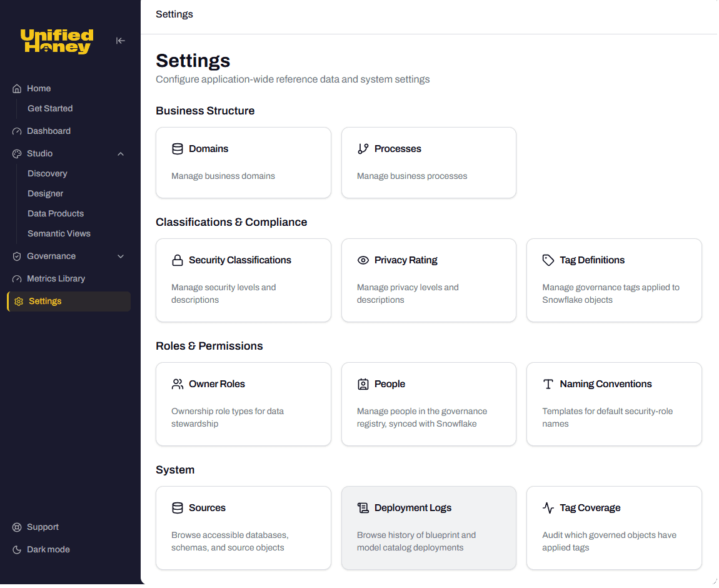Click the Home house icon
The width and height of the screenshot is (719, 588).
17,89
